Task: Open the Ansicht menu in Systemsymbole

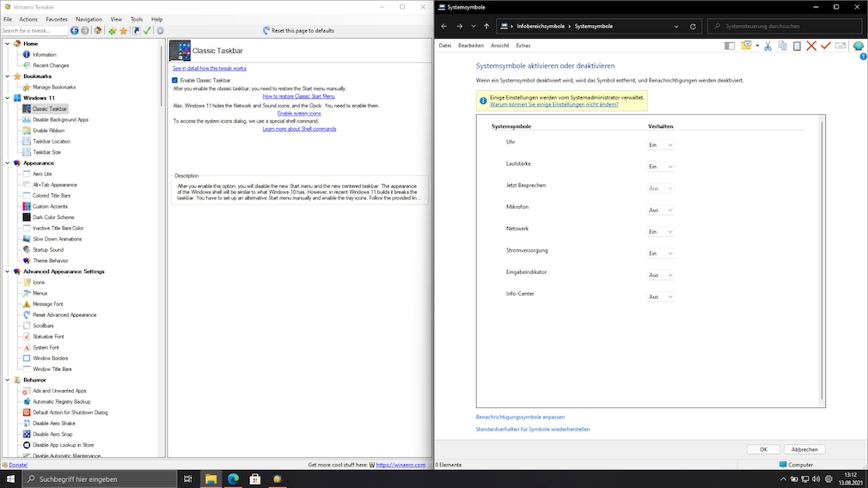Action: [500, 46]
